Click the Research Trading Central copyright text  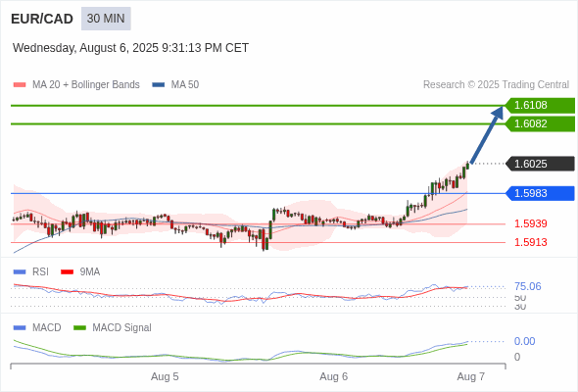[x=496, y=85]
